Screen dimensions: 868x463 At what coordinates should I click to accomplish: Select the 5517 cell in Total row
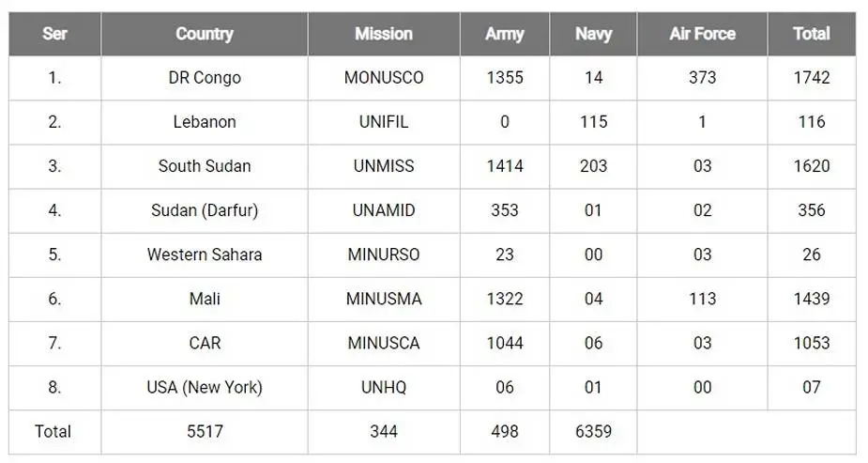click(204, 431)
